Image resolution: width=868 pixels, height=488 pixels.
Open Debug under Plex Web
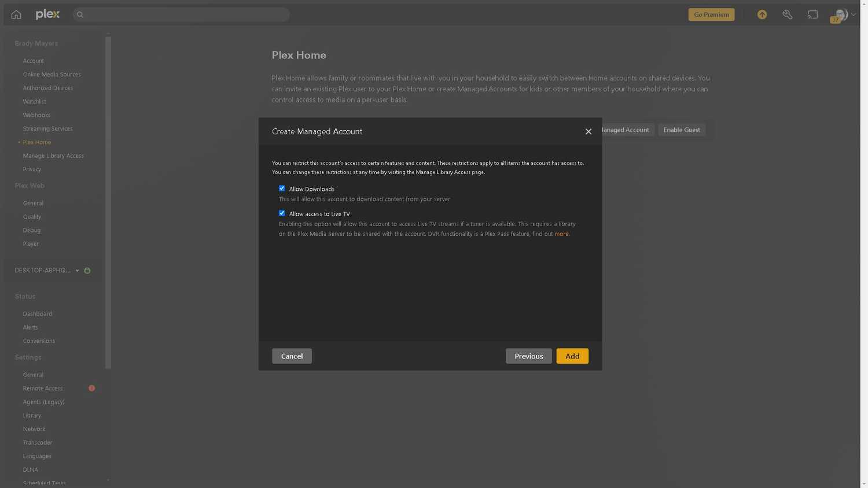[x=32, y=230]
